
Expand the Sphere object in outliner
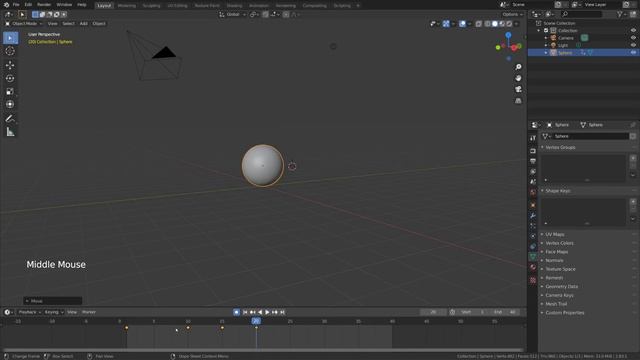coord(546,53)
